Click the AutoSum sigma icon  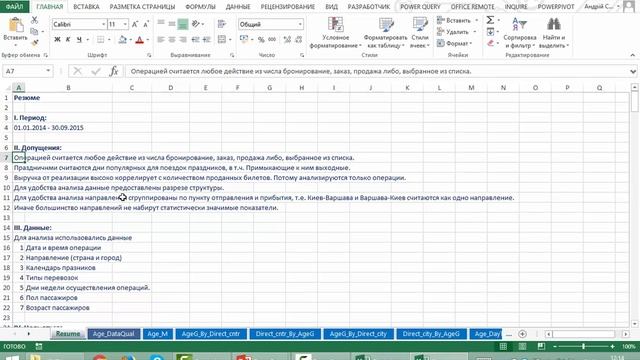490,20
